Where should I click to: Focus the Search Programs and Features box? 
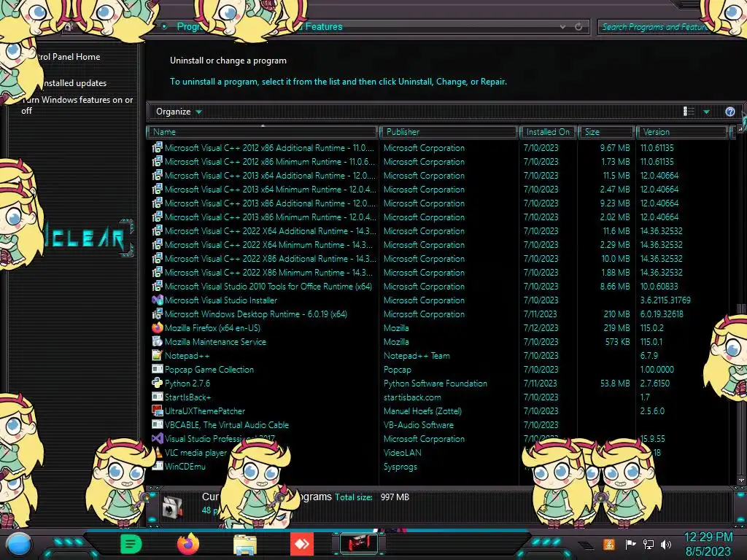point(654,27)
